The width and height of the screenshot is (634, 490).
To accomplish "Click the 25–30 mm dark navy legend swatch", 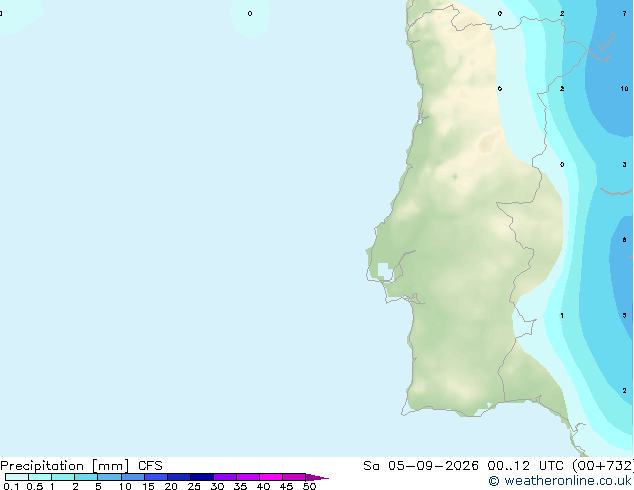I will pos(202,477).
